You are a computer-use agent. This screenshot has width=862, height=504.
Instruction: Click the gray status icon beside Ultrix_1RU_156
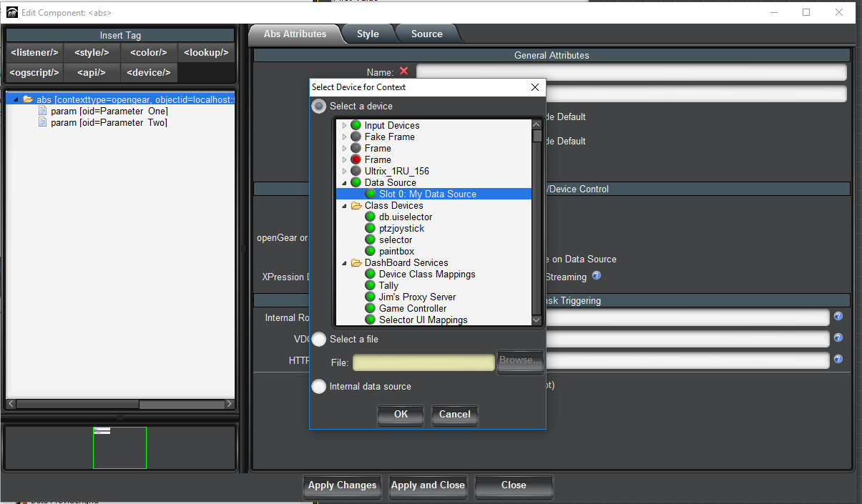click(356, 171)
